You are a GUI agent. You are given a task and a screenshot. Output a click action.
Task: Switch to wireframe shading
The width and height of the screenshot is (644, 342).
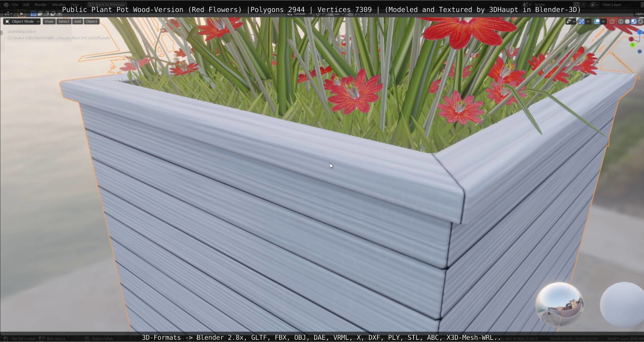point(621,21)
